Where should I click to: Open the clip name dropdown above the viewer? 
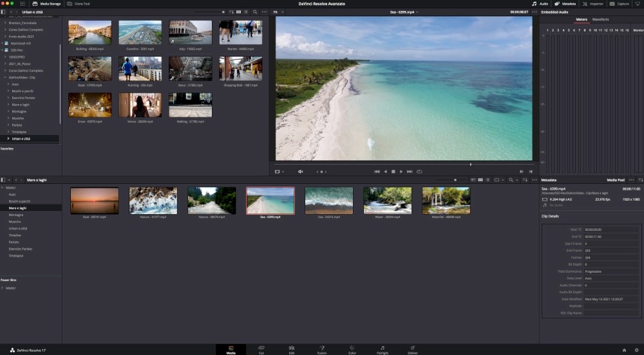pyautogui.click(x=417, y=12)
